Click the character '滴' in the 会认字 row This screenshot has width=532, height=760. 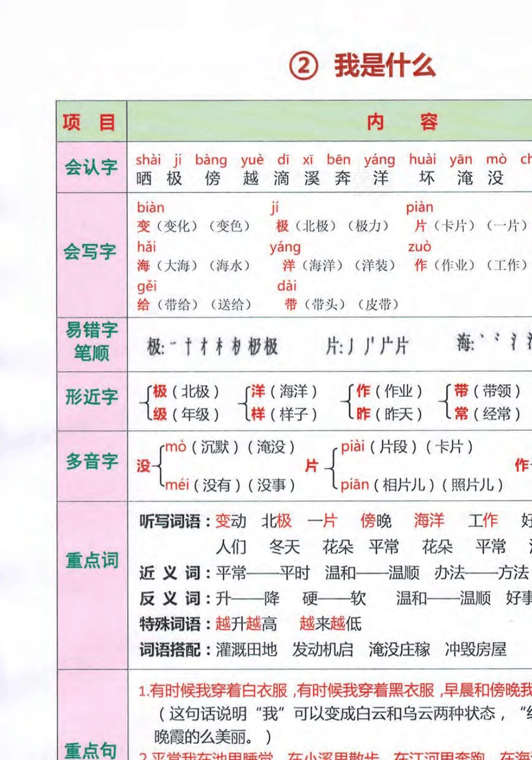[281, 178]
